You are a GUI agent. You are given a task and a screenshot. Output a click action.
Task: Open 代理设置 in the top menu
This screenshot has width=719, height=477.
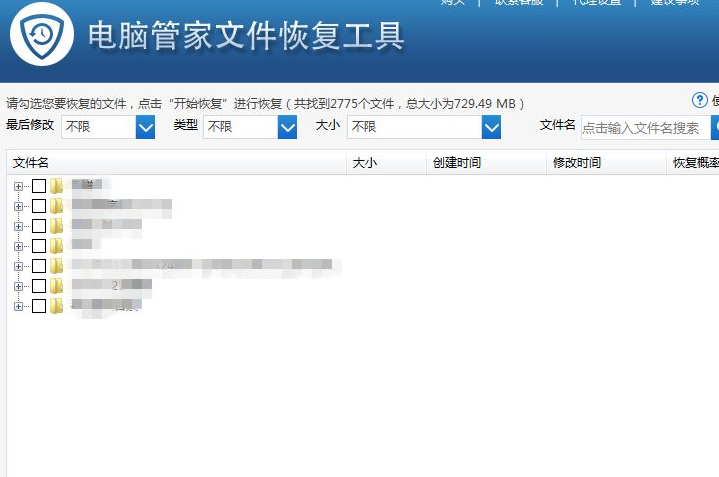tap(596, 3)
